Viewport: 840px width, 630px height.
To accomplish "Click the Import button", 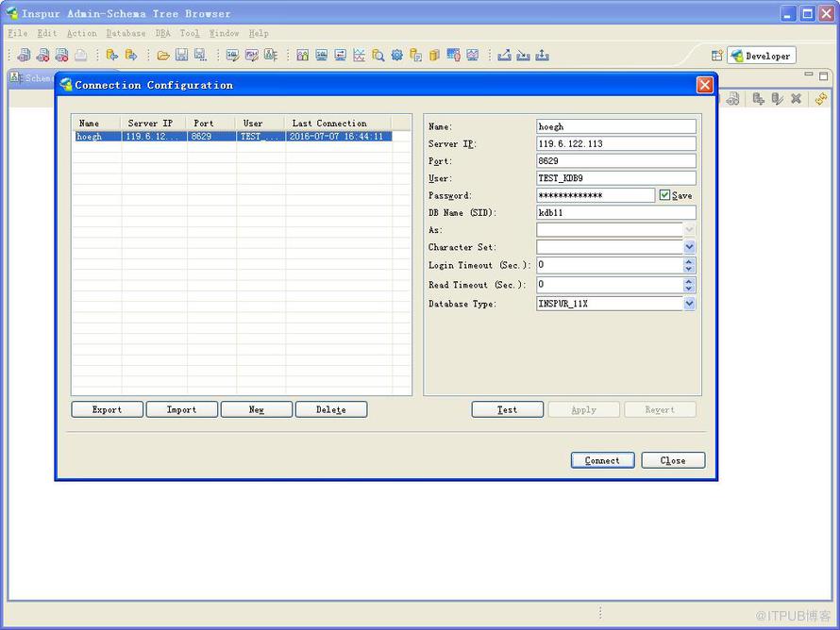I will [x=181, y=409].
